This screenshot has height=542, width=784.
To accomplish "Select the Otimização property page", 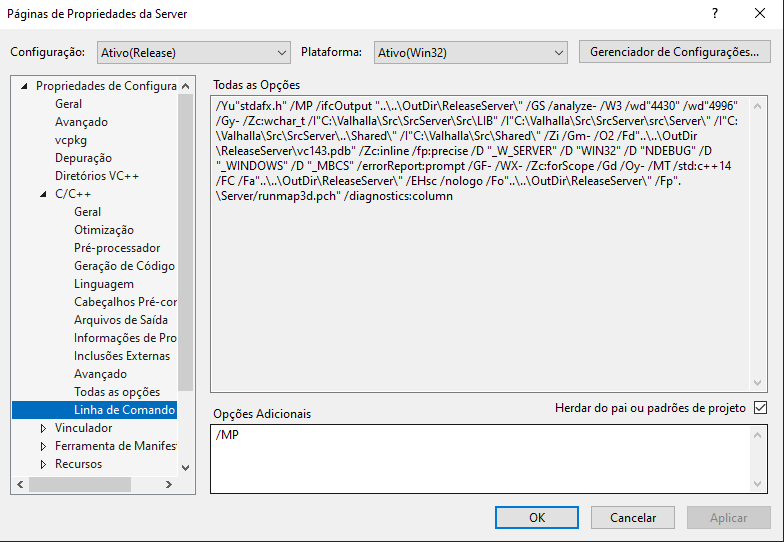I will pyautogui.click(x=103, y=230).
